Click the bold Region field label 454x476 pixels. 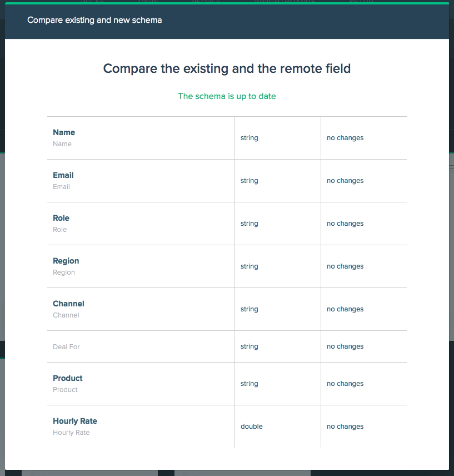(66, 261)
